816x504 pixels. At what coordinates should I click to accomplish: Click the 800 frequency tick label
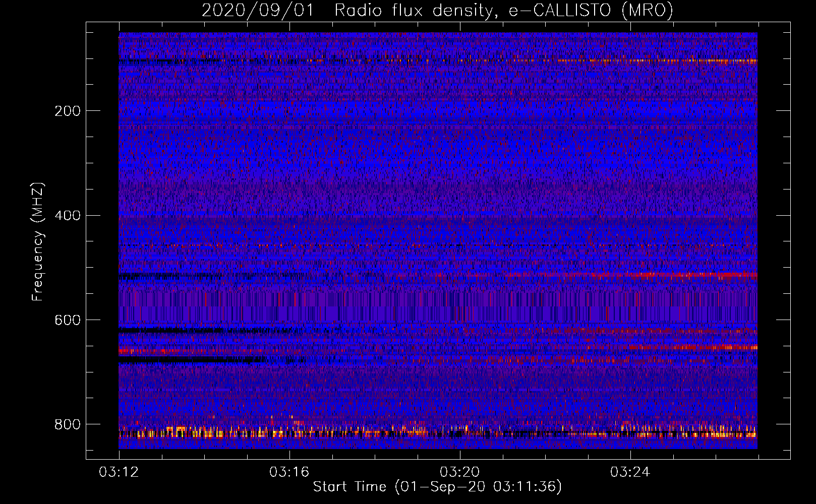[68, 424]
